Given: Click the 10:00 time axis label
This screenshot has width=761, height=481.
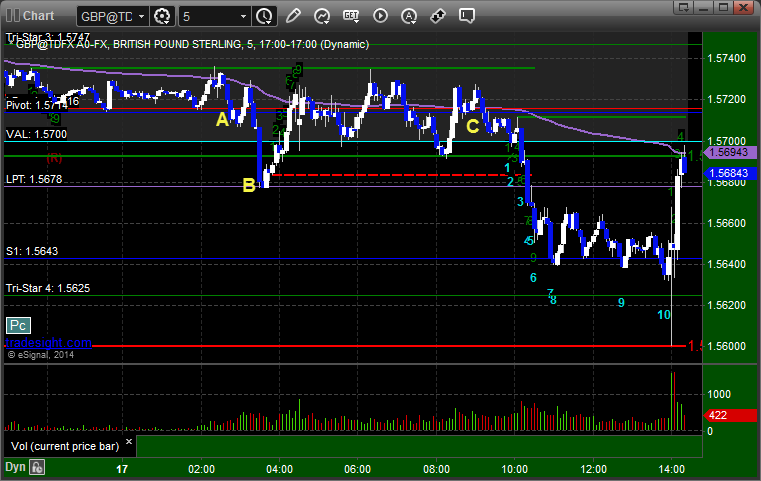Looking at the screenshot, I should [514, 469].
